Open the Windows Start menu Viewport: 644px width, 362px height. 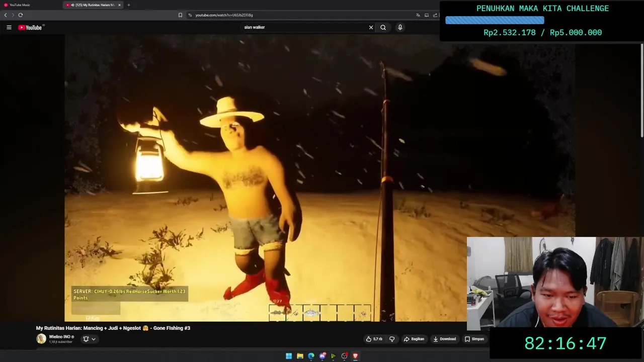(x=289, y=356)
